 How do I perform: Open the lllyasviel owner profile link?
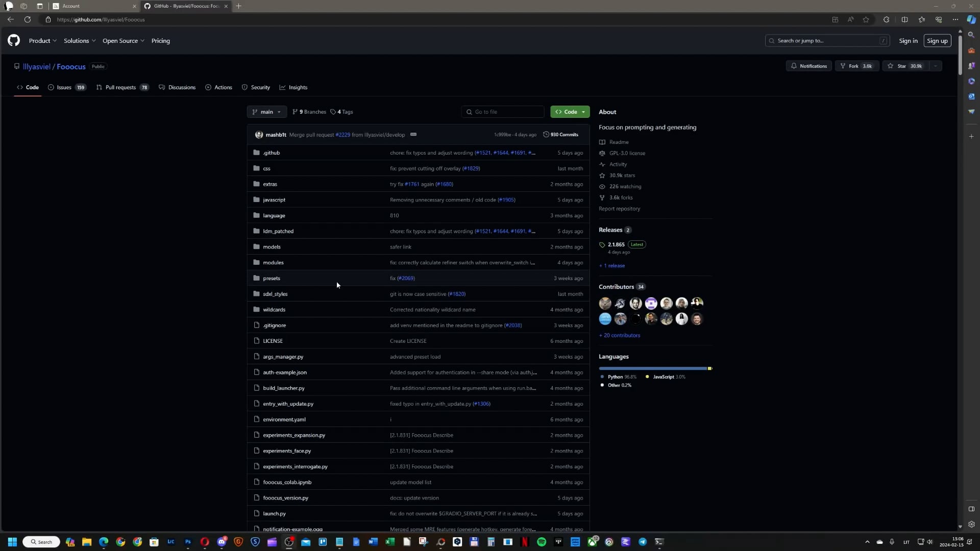coord(37,67)
